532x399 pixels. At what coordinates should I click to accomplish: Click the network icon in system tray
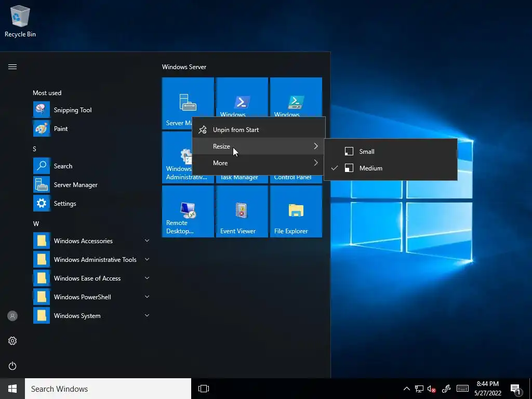pos(419,389)
